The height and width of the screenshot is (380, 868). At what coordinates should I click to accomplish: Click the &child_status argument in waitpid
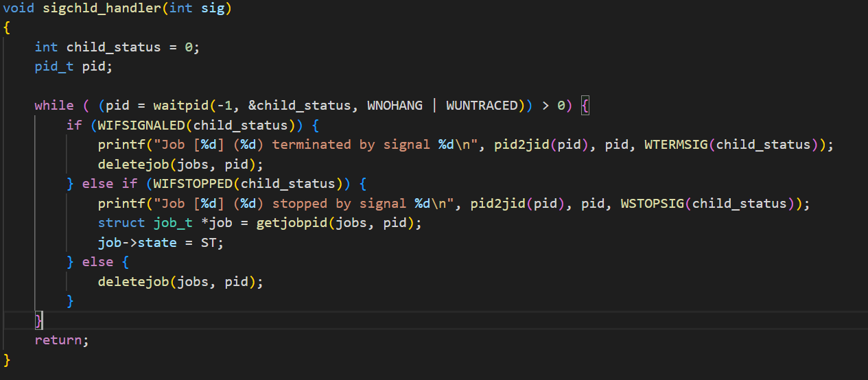pos(300,106)
